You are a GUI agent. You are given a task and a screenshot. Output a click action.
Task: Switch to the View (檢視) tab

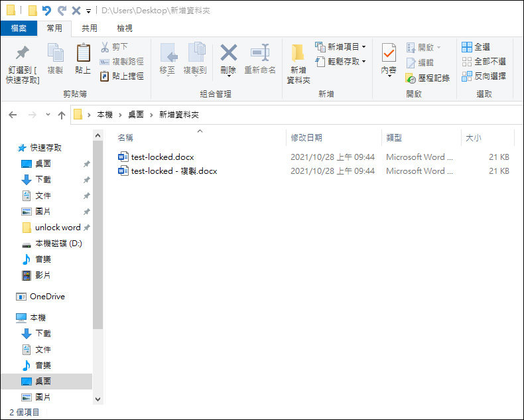tap(125, 29)
